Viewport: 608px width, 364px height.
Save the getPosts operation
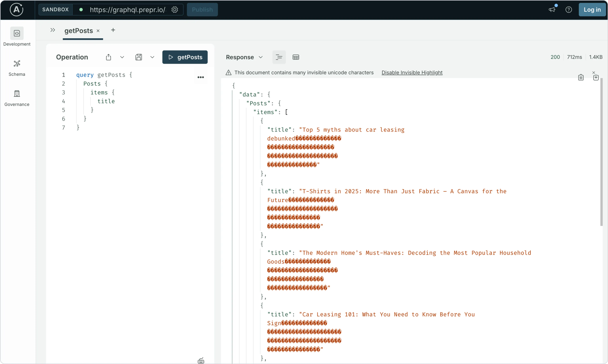pyautogui.click(x=139, y=57)
